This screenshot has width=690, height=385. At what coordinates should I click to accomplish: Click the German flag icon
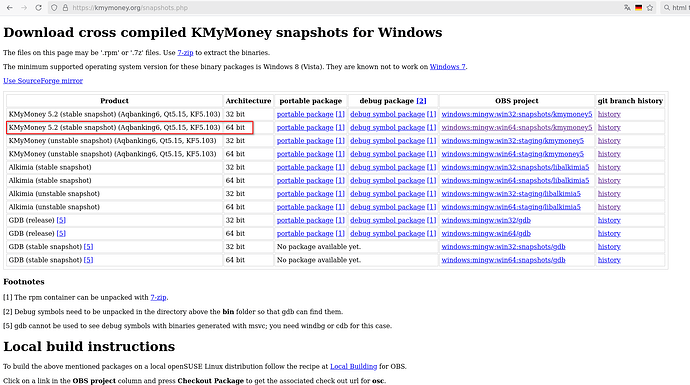(x=639, y=7)
